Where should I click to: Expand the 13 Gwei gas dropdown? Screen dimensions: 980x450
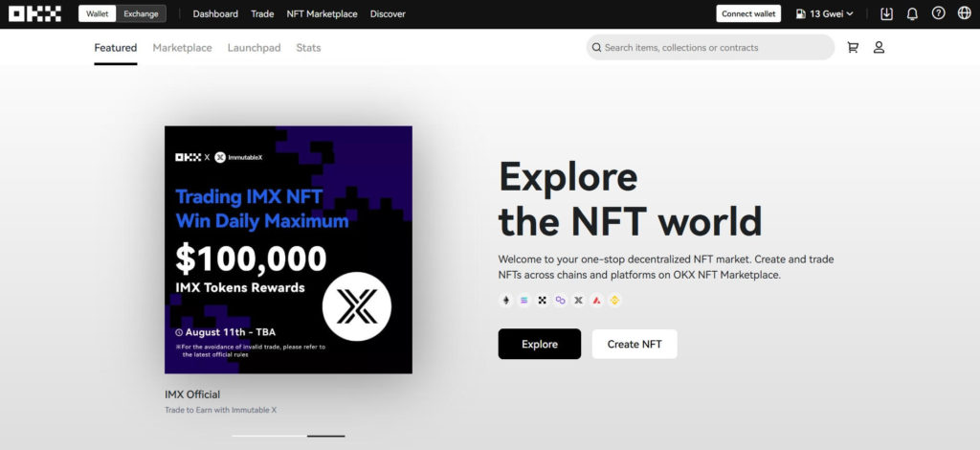point(824,13)
